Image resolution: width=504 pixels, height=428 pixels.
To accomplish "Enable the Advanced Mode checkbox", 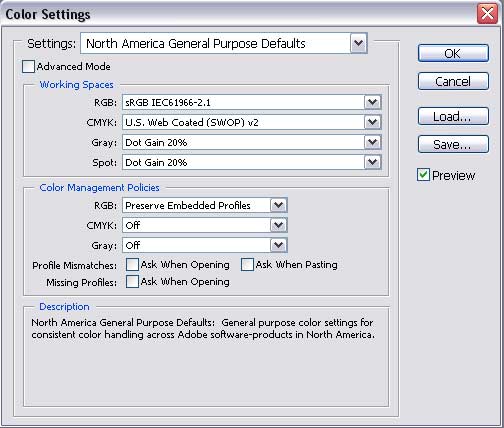I will [28, 66].
